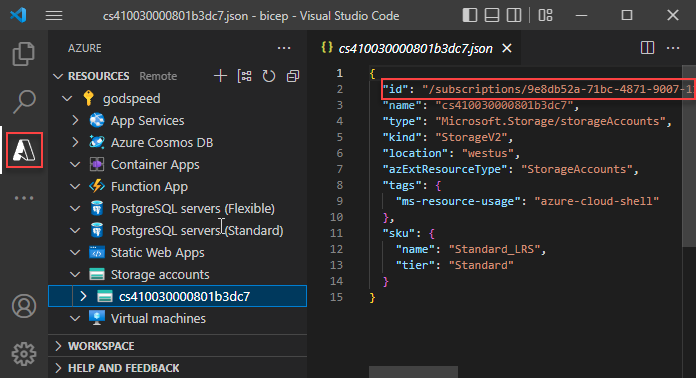
Task: Click the editor vertical scrollbar
Action: [x=689, y=155]
